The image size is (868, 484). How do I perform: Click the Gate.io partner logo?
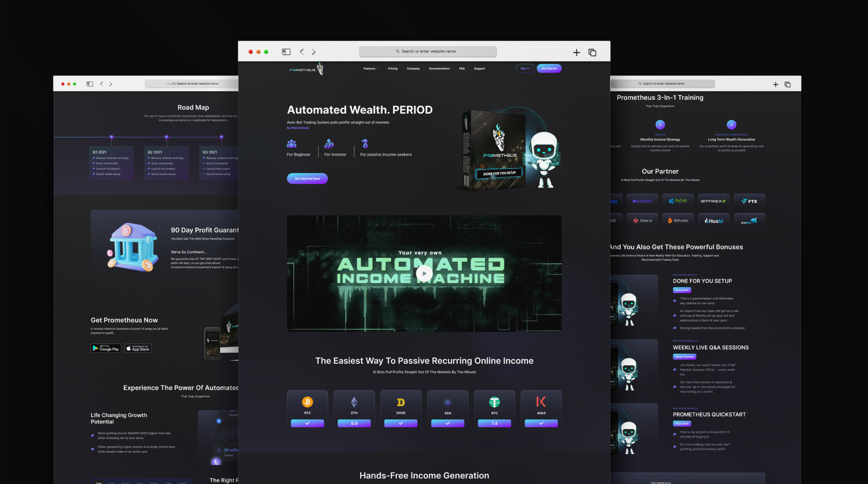pos(642,220)
